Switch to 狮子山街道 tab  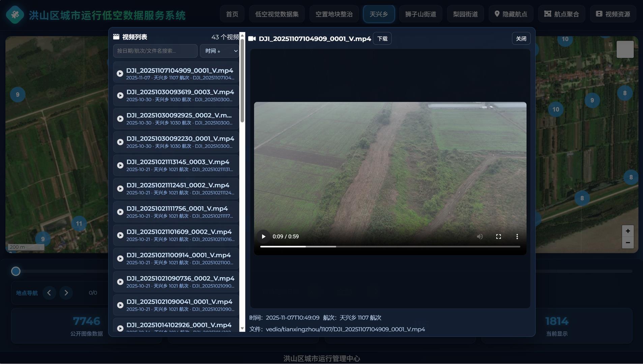point(420,14)
